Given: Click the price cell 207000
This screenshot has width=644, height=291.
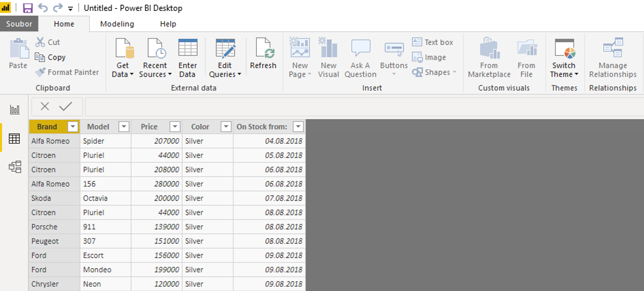Looking at the screenshot, I should pos(156,141).
